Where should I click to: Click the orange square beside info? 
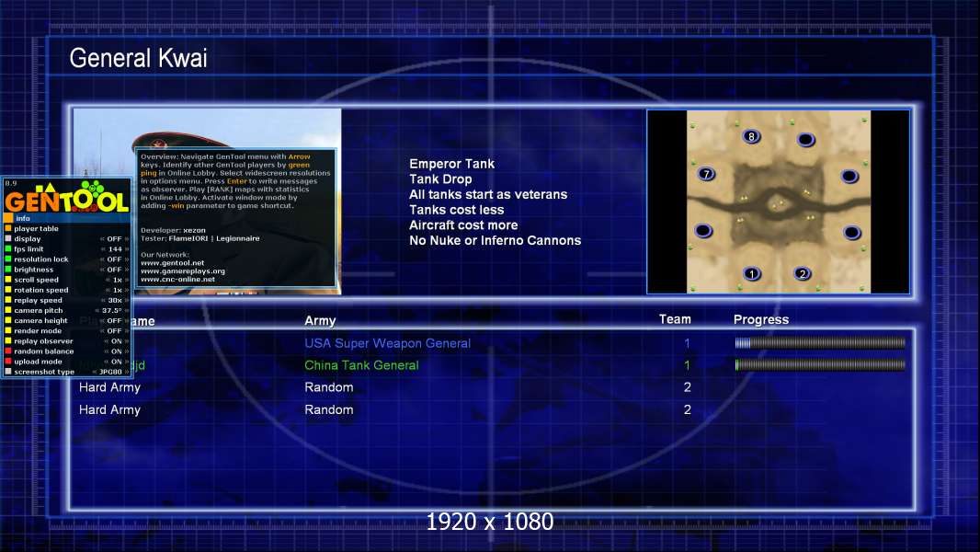[x=8, y=218]
